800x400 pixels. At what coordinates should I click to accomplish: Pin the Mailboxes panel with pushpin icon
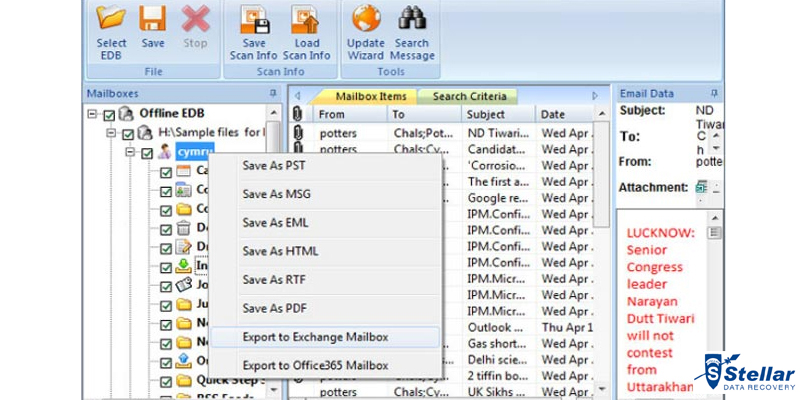coord(272,93)
